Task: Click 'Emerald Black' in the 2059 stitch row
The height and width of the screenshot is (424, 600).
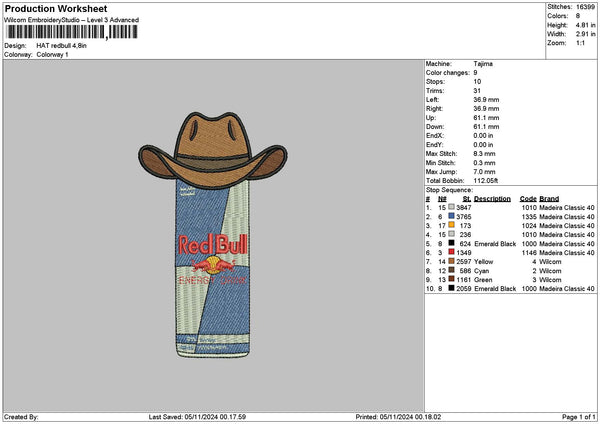Action: pos(495,289)
